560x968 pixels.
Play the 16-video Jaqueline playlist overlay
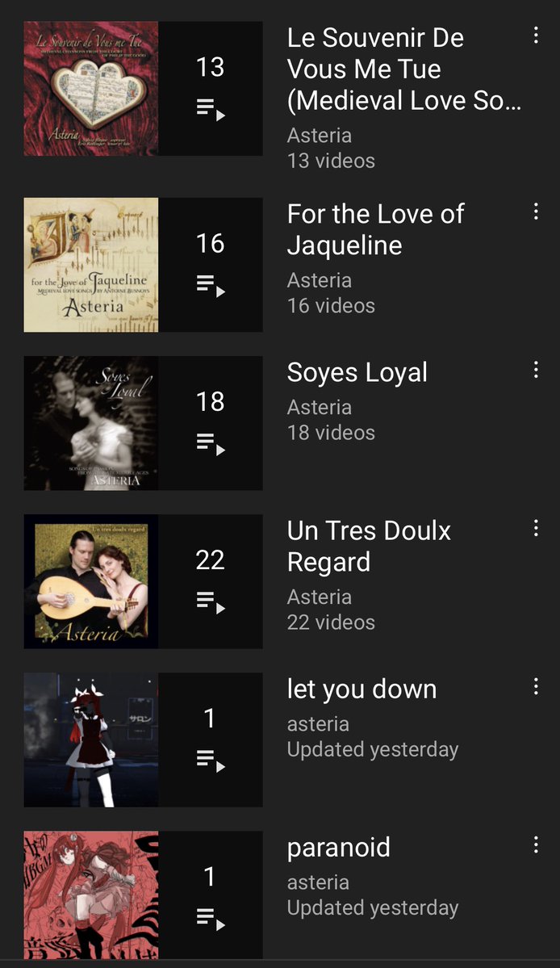click(x=210, y=265)
